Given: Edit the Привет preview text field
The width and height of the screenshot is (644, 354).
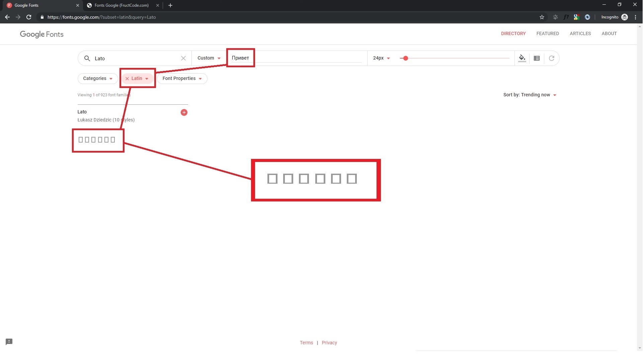Looking at the screenshot, I should coord(297,58).
